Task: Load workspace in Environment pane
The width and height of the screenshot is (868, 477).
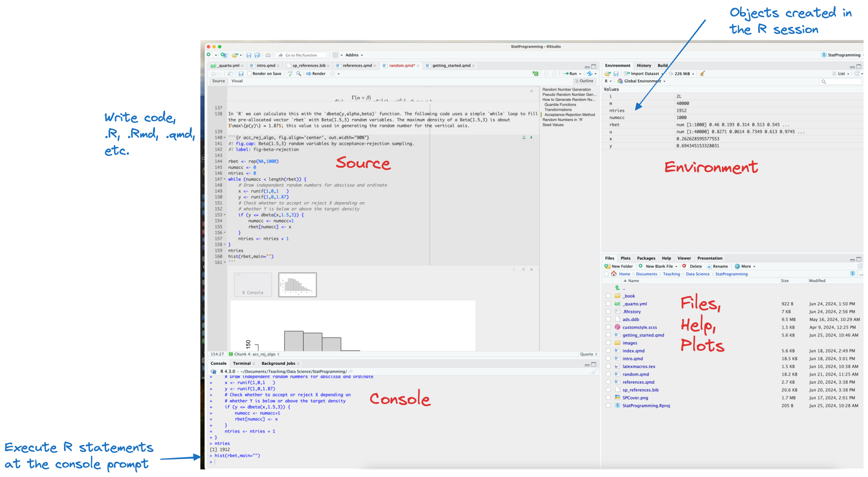Action: coord(608,74)
